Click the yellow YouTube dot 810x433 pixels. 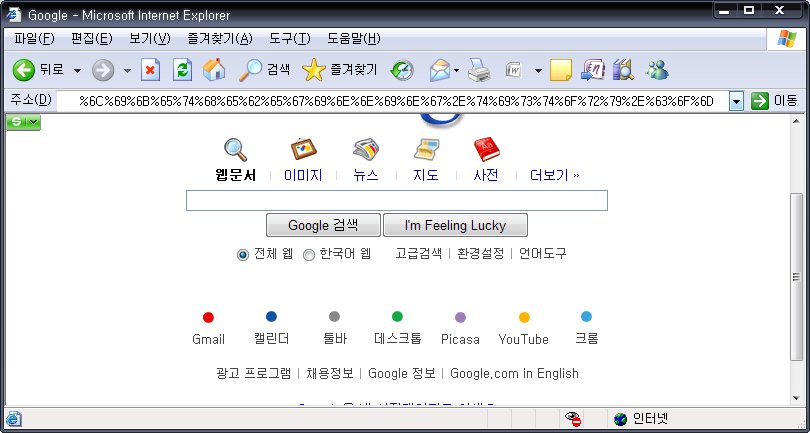pyautogui.click(x=524, y=317)
